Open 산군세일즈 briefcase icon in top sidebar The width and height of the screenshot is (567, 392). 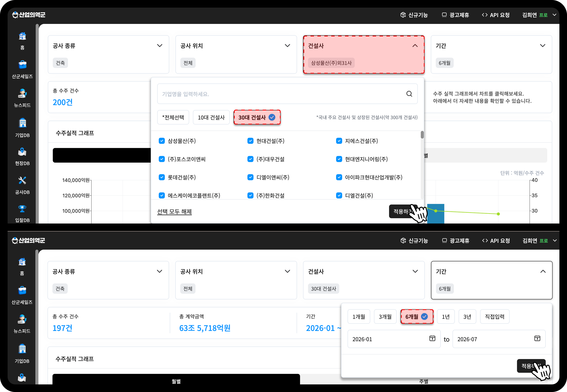coord(22,65)
